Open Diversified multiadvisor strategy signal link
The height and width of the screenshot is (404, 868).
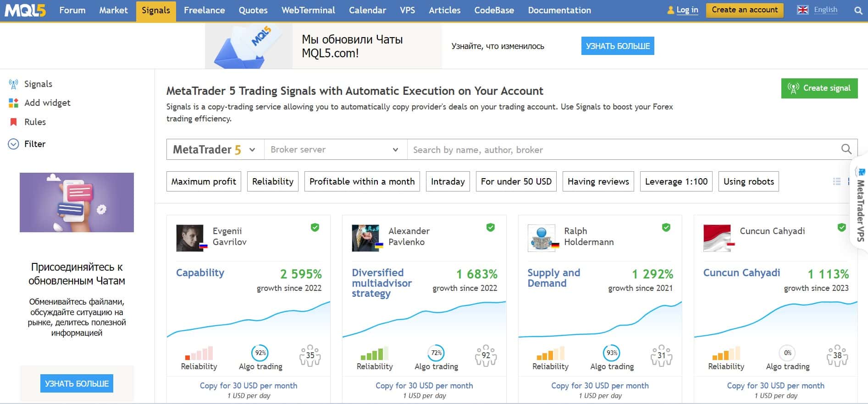(381, 283)
